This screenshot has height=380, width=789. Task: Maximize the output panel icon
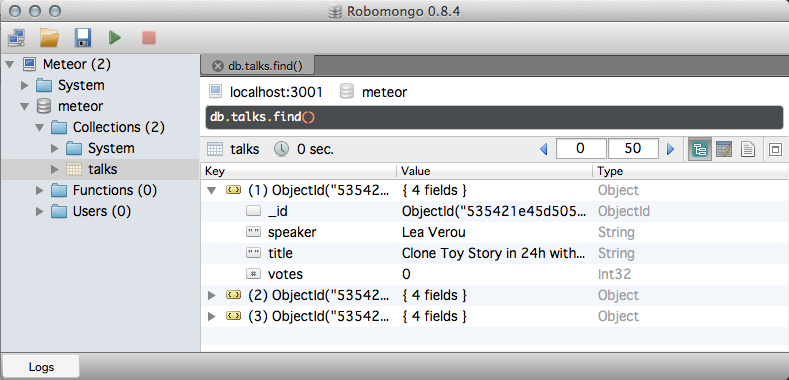pos(775,149)
